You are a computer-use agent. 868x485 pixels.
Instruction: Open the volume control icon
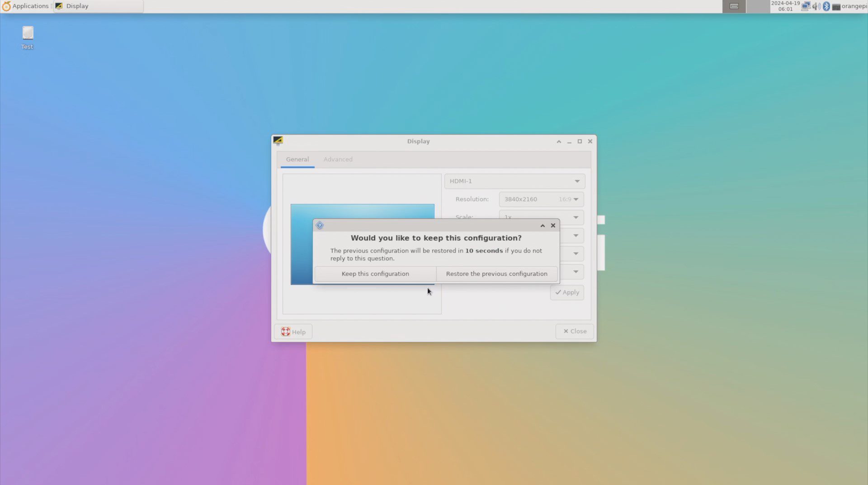pyautogui.click(x=816, y=6)
